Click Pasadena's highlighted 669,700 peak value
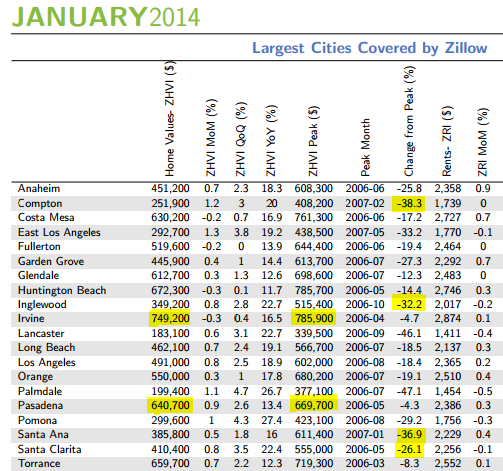503x471 pixels. click(314, 405)
